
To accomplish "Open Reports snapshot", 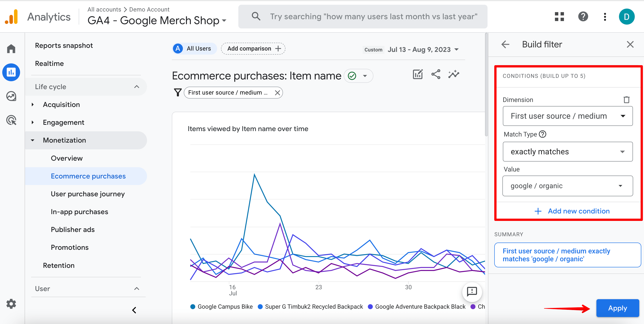I will point(64,46).
